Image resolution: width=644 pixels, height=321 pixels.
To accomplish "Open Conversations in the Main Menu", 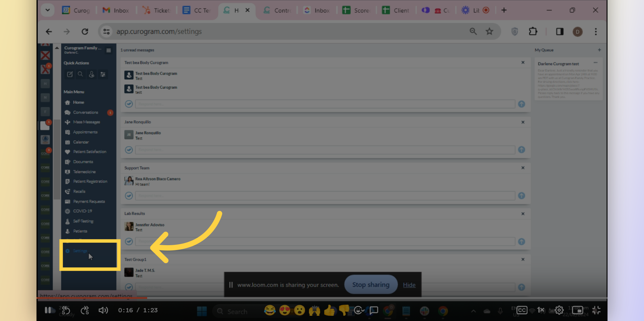I will (x=86, y=113).
